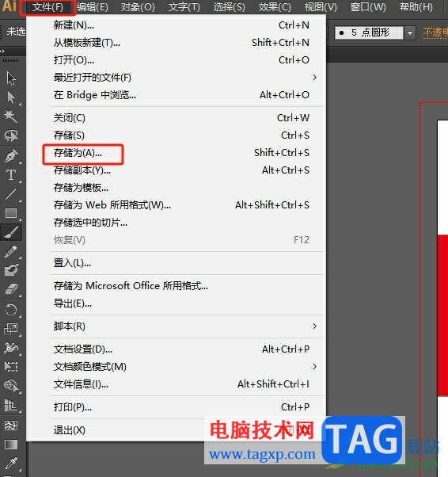Select the Type tool
Viewport: 448px width, 477px height.
(x=11, y=175)
